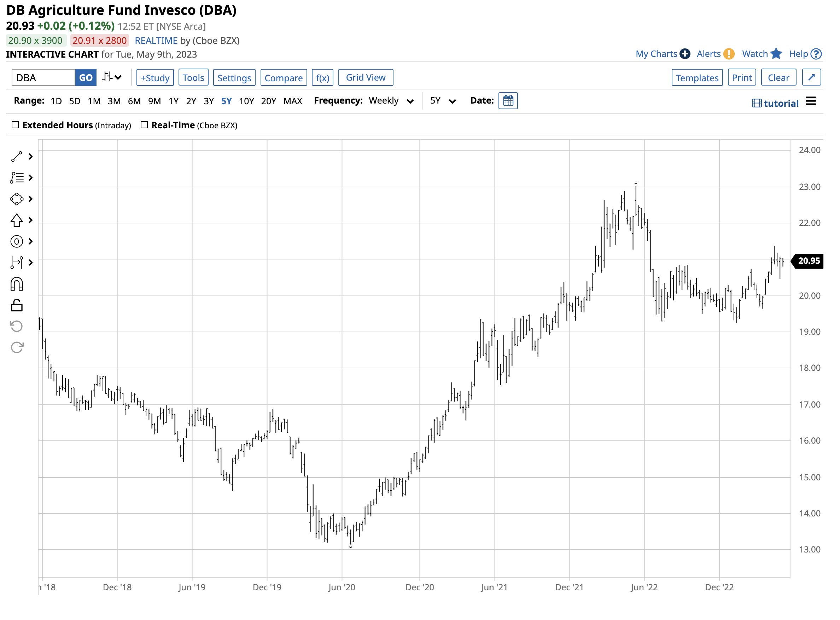Image resolution: width=840 pixels, height=620 pixels.
Task: Select the 3M range
Action: (114, 101)
